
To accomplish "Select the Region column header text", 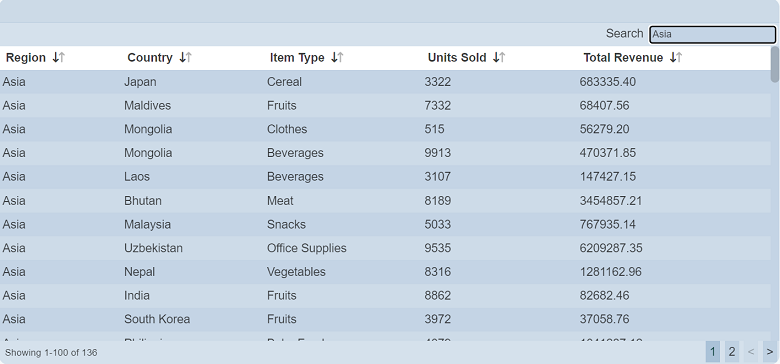I will pos(26,58).
